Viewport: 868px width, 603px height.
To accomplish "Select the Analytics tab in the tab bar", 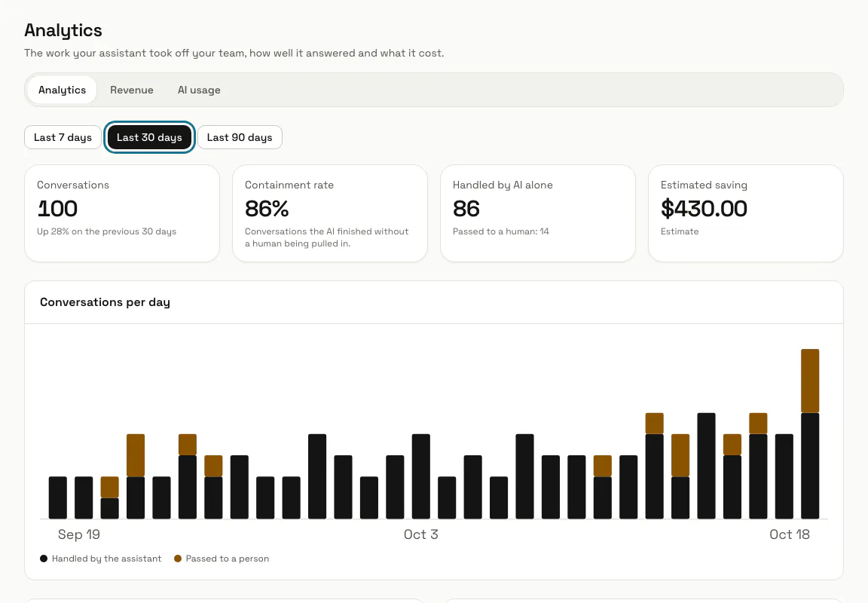I will point(62,90).
